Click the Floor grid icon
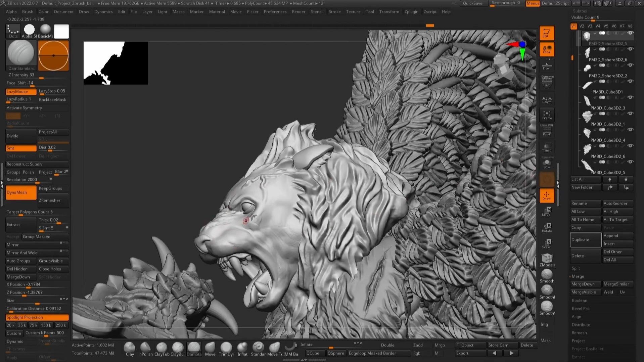The image size is (644, 362). pos(546,66)
